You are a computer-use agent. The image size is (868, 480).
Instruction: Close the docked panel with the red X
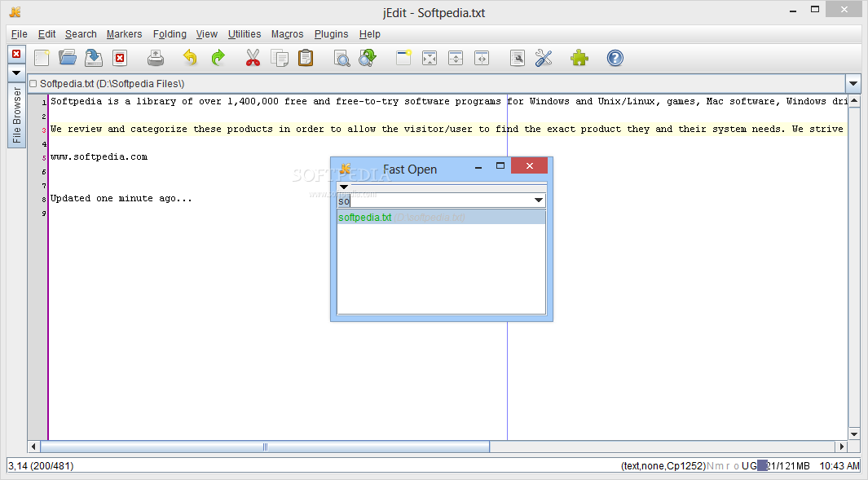16,54
